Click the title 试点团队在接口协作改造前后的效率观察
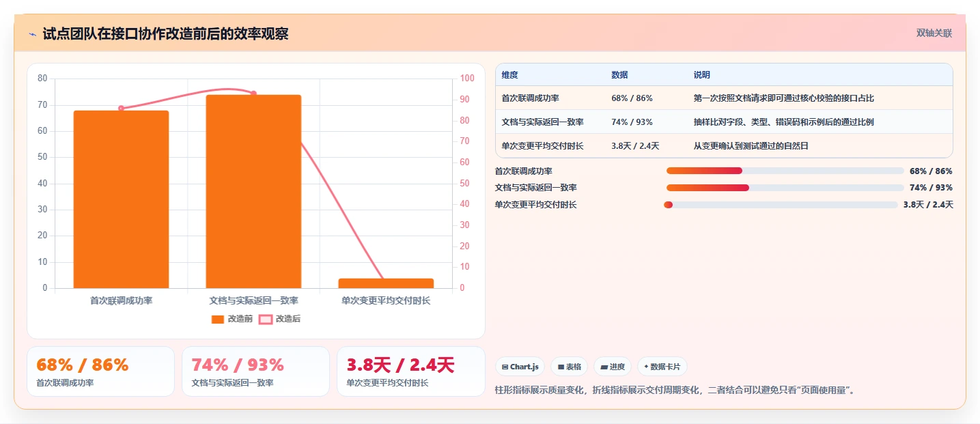 coord(165,34)
